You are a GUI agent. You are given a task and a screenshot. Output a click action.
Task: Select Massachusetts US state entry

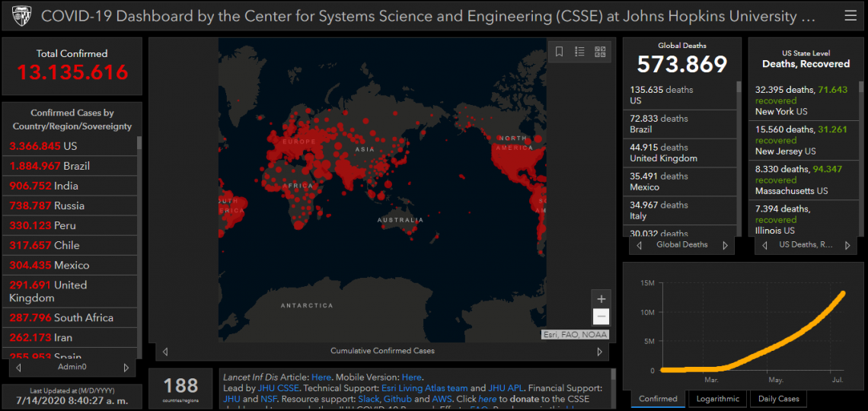pos(804,180)
